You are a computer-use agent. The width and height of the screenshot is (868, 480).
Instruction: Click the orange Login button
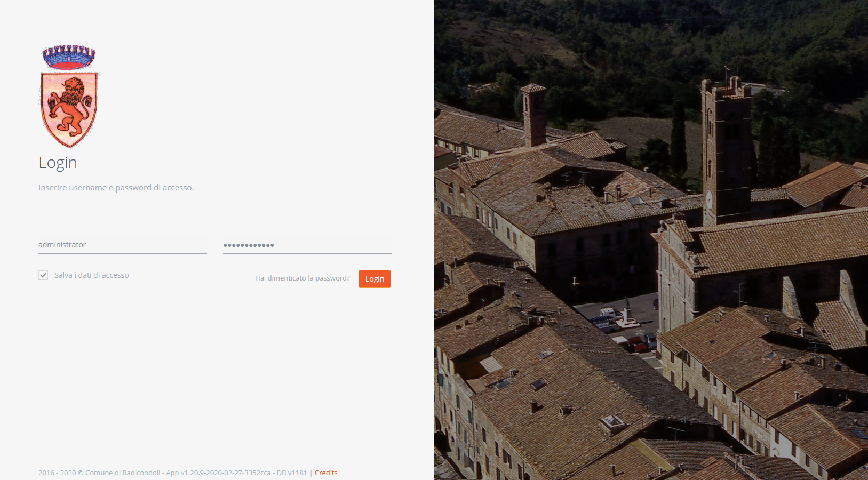375,279
